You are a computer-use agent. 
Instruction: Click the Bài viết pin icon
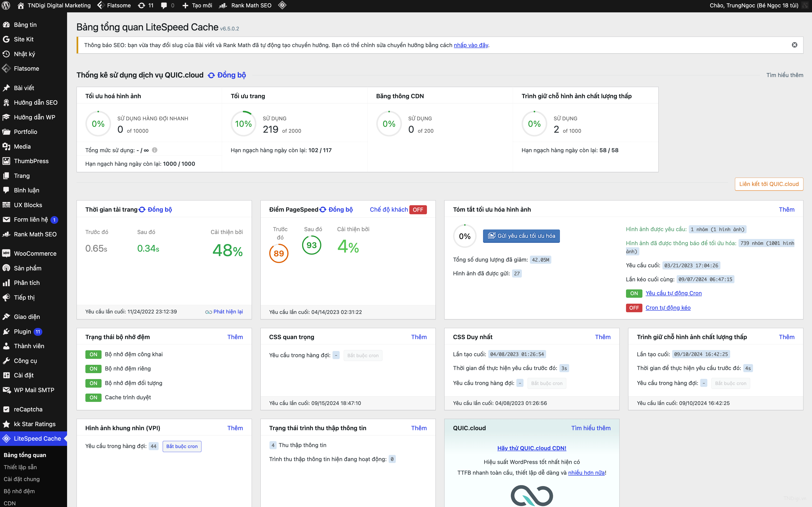(6, 88)
